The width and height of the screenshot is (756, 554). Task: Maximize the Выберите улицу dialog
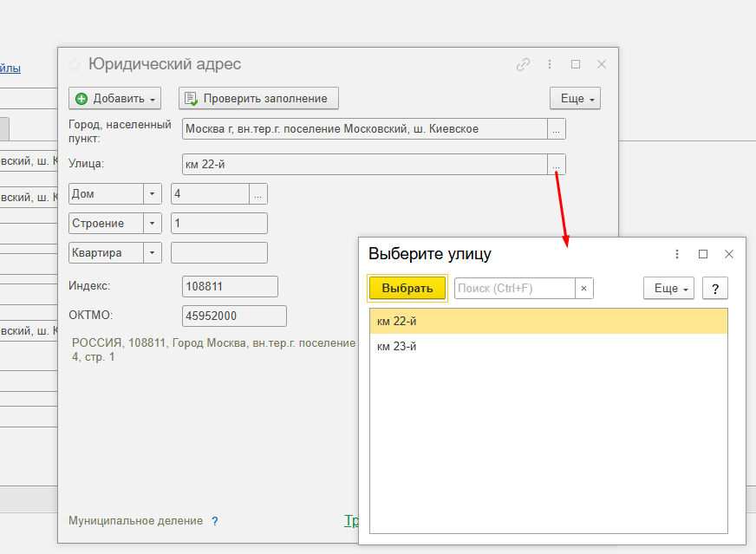pyautogui.click(x=703, y=254)
